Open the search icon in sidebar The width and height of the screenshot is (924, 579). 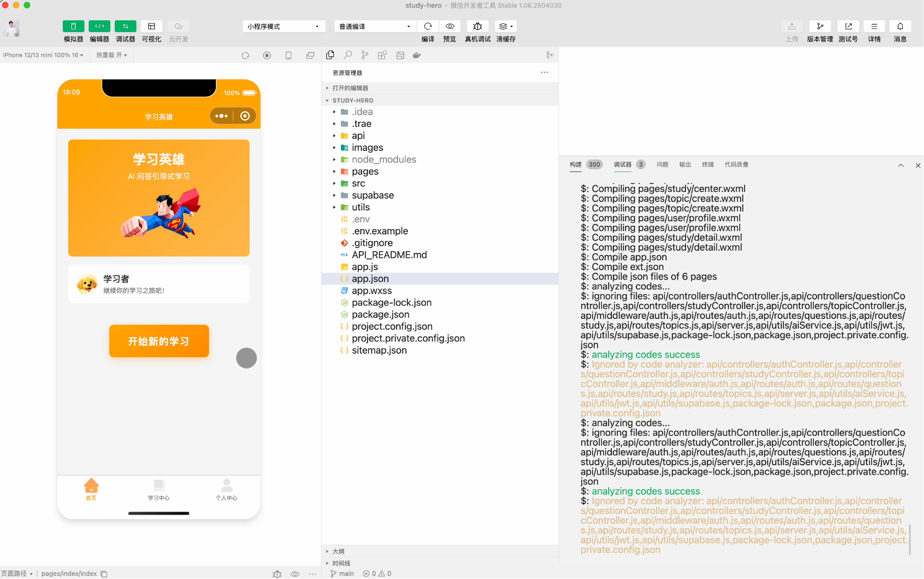347,55
